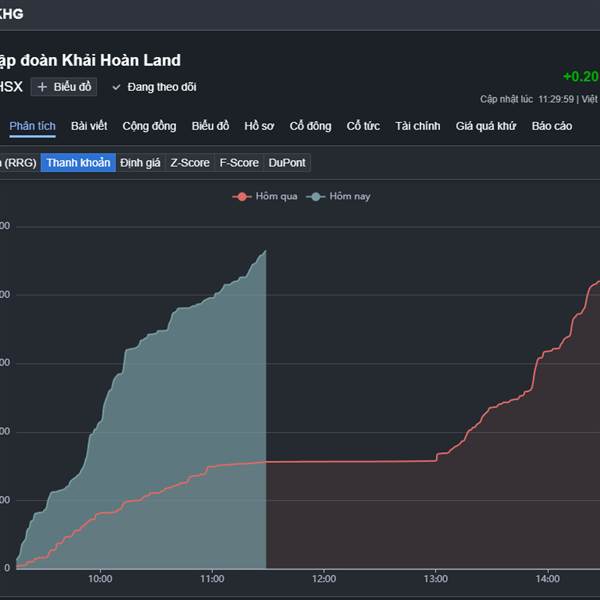Image resolution: width=600 pixels, height=600 pixels.
Task: Click the checkmark icon beside Đang theo dõi
Action: (116, 87)
